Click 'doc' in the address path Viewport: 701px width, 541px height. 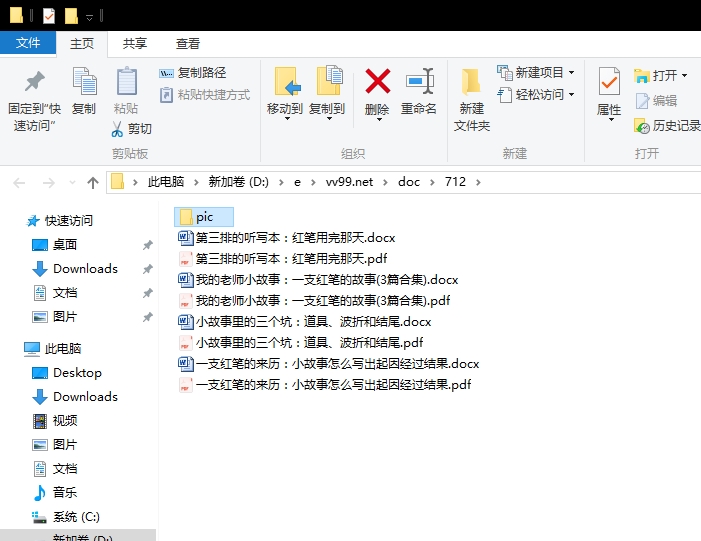(409, 182)
